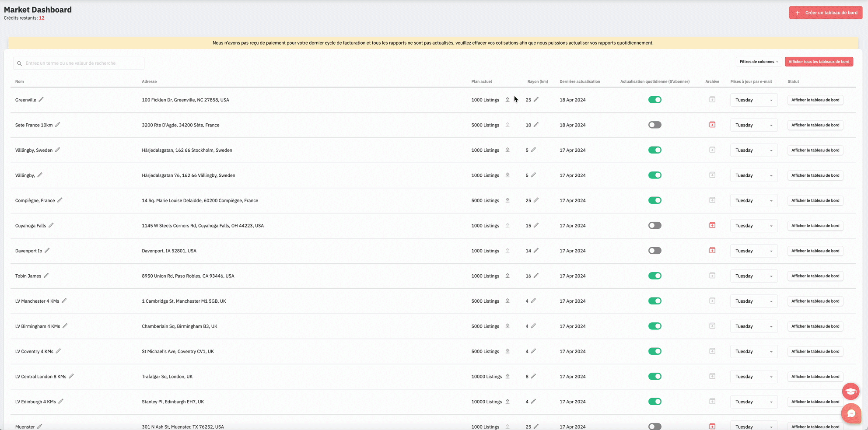Click upgrade plan icon for Vällingby, Sweden row

pyautogui.click(x=507, y=150)
